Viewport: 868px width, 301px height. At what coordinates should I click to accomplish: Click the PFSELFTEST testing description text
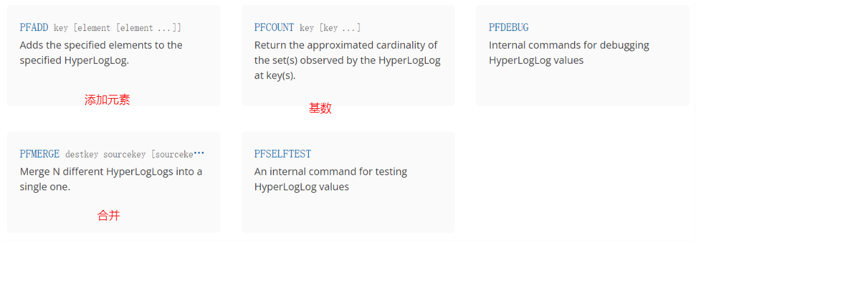click(331, 180)
